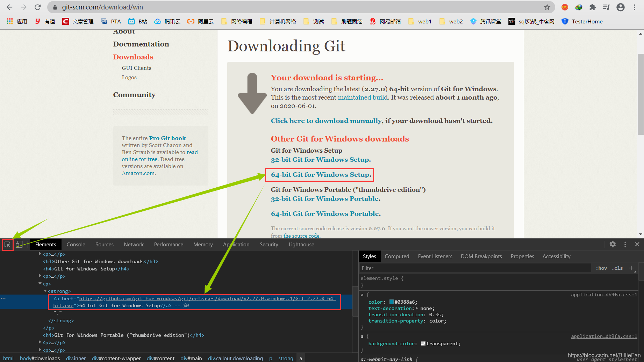The image size is (644, 362).
Task: Add a new style rule with plus icon
Action: point(631,268)
